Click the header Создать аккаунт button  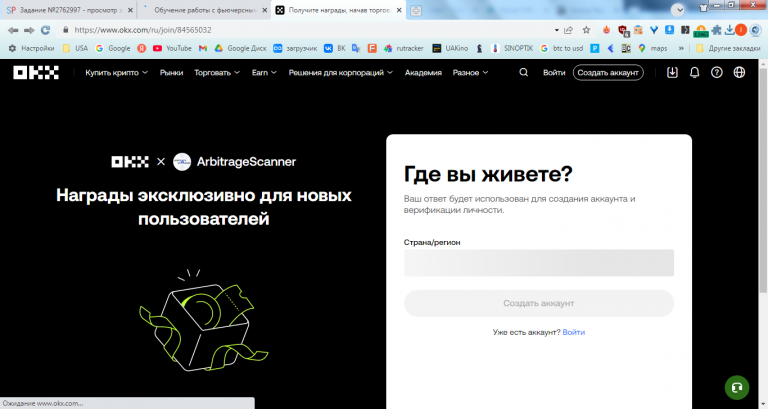(x=608, y=72)
